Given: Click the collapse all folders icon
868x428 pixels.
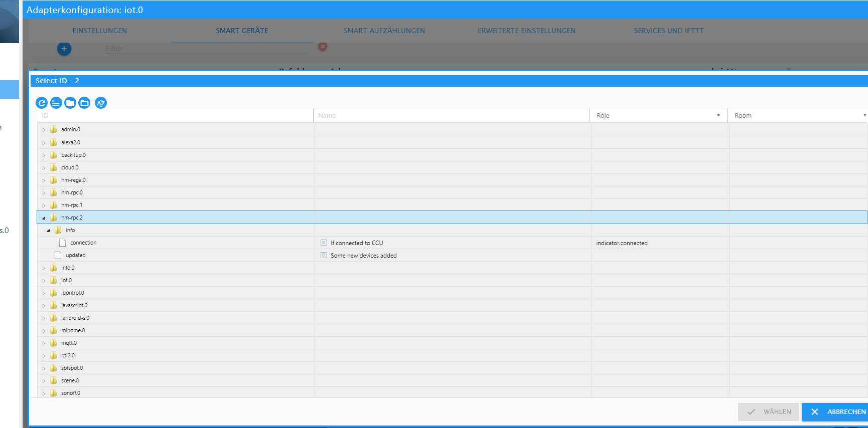Looking at the screenshot, I should click(x=70, y=103).
